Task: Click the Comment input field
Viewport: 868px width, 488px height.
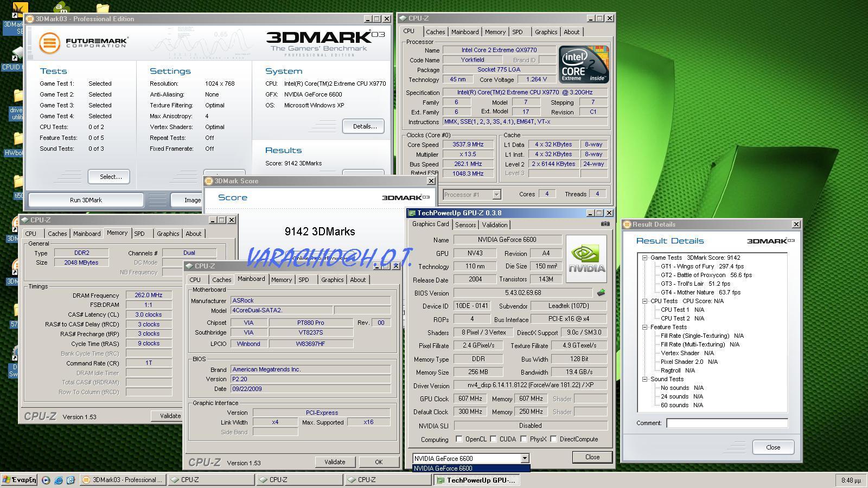Action: click(x=727, y=423)
